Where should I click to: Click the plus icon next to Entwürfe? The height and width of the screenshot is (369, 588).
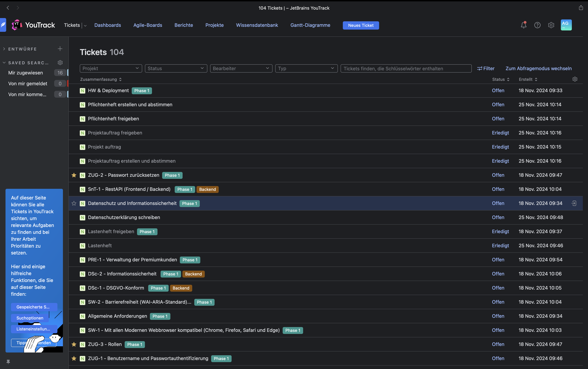tap(60, 49)
